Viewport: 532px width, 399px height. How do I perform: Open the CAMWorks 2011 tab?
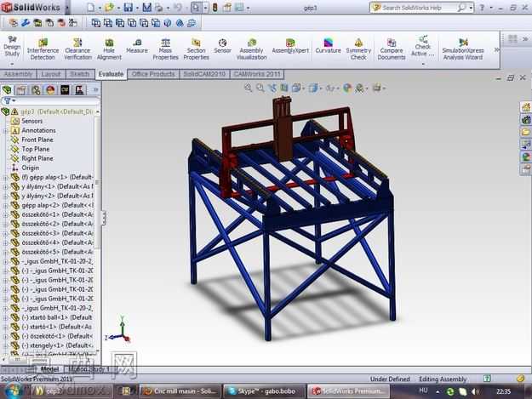click(257, 74)
